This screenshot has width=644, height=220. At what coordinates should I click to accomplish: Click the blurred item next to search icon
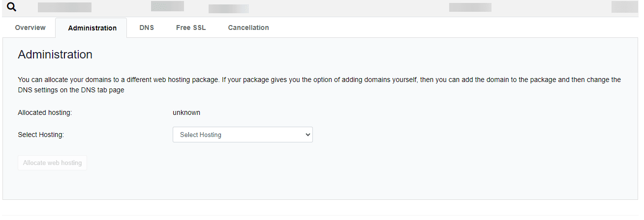point(64,7)
